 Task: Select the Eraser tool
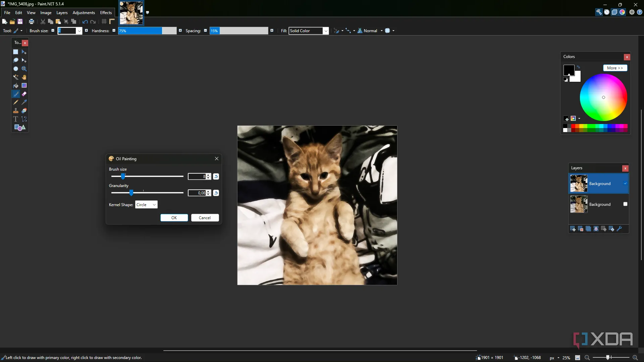pyautogui.click(x=24, y=94)
